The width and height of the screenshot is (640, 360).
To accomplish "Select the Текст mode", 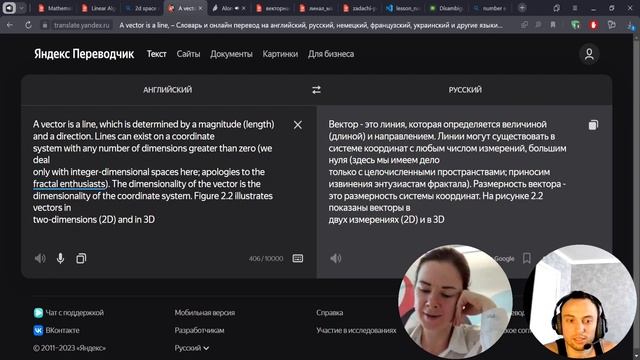I will pos(156,54).
